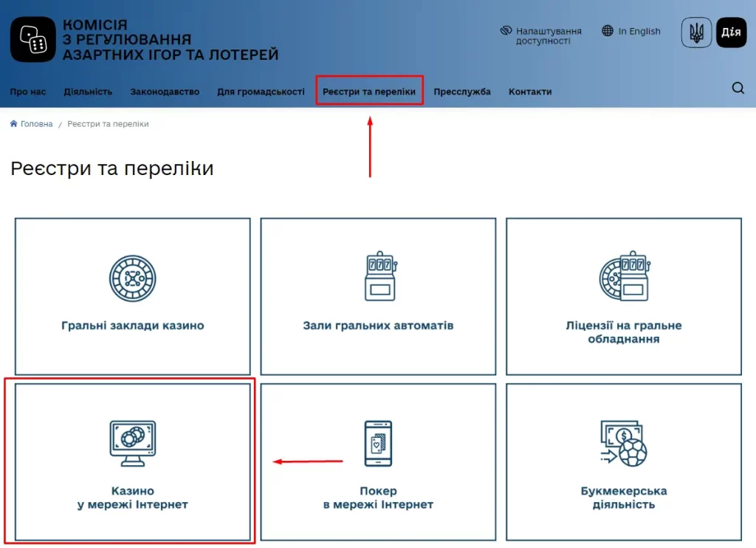Click the dice logo of the commission
756x548 pixels.
coord(33,39)
